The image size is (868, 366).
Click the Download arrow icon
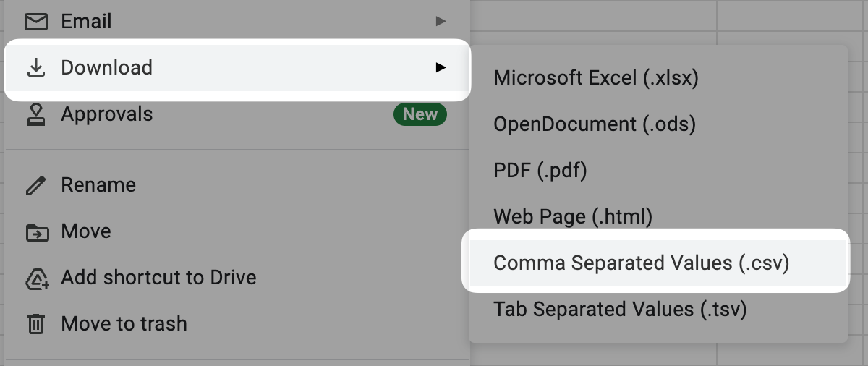35,68
